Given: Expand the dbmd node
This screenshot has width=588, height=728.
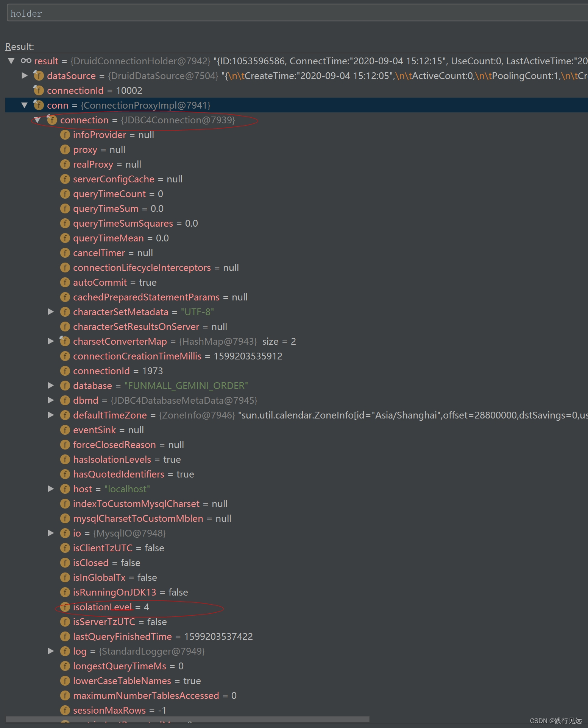Looking at the screenshot, I should tap(51, 400).
